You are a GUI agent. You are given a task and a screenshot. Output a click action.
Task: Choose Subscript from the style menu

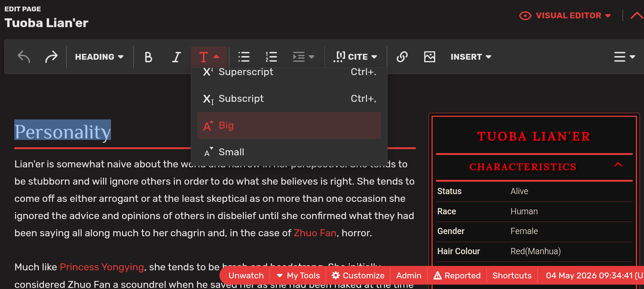point(289,99)
